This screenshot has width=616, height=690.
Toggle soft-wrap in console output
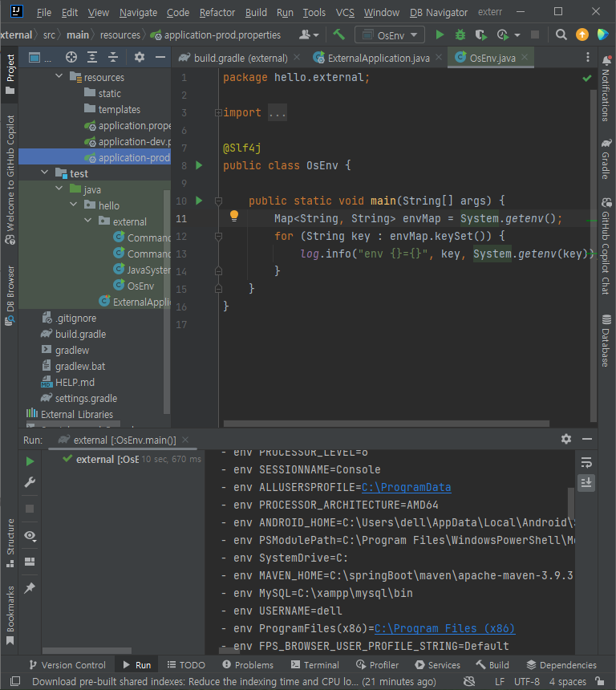click(x=586, y=462)
